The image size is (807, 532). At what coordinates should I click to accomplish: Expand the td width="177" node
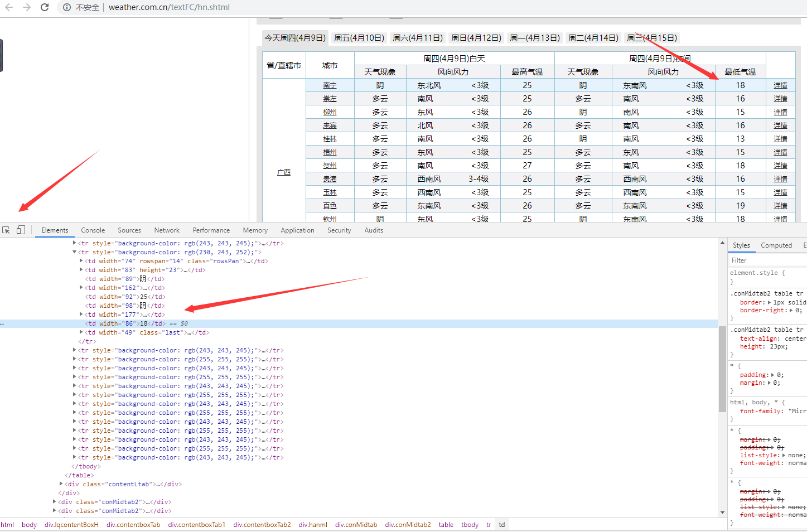[81, 315]
